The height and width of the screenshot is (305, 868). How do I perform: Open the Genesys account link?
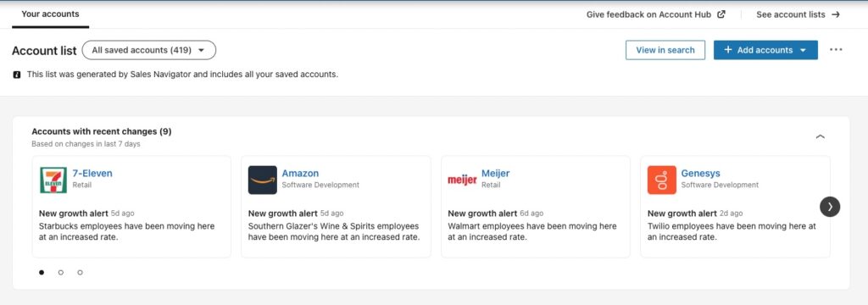click(700, 174)
